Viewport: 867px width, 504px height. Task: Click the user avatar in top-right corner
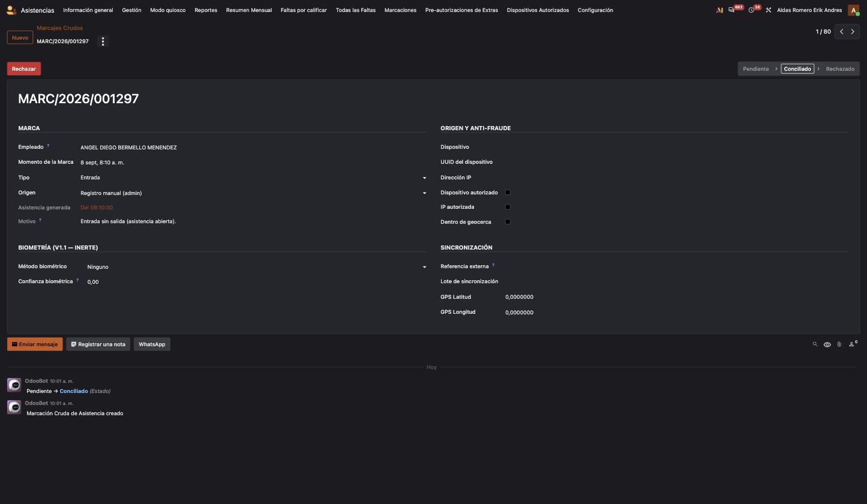pyautogui.click(x=853, y=10)
